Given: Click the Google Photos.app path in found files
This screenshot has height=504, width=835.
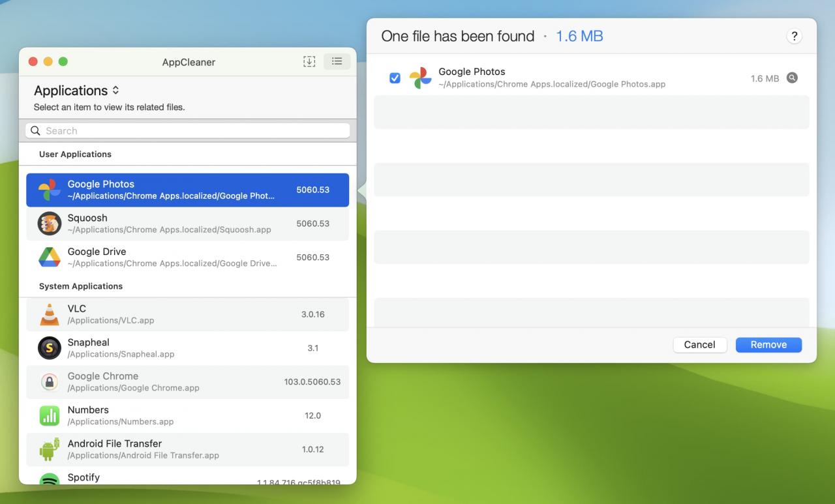Looking at the screenshot, I should point(552,84).
